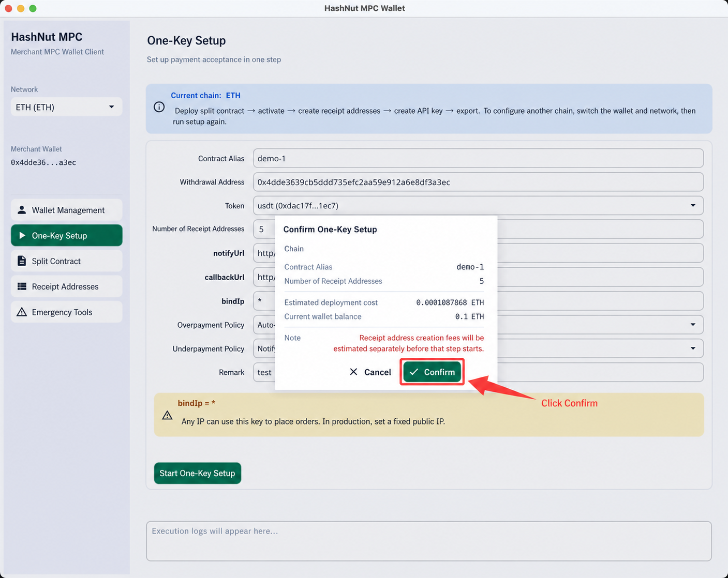Click the 'Confirm One-Key Setup' dialog title
This screenshot has width=728, height=578.
[330, 229]
